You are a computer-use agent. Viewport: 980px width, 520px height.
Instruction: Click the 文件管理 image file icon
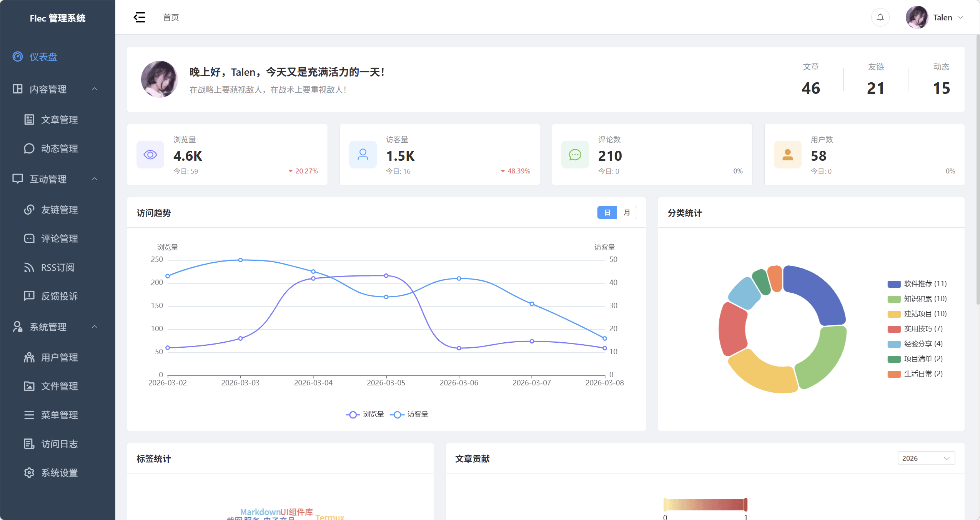[29, 386]
